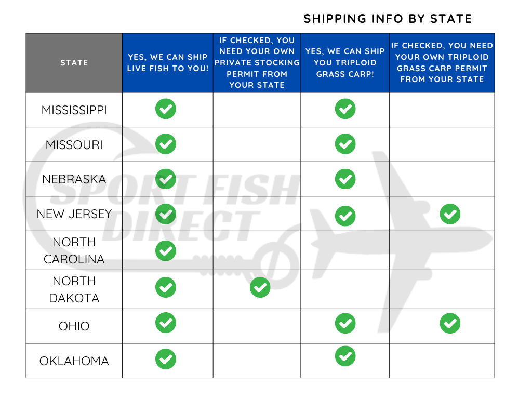
Task: Click the Shipping Info By State title
Action: tap(388, 19)
